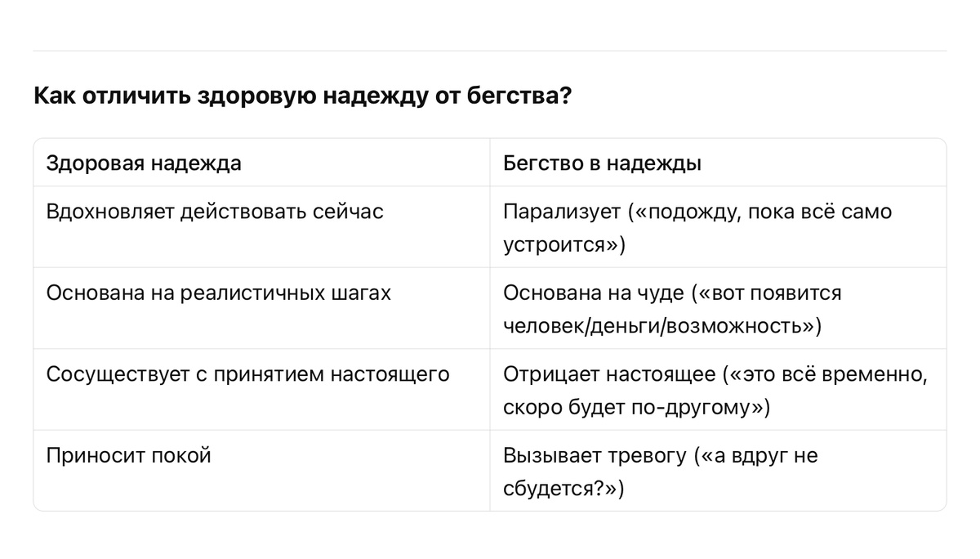Select cell 'Вдохновляет действовать сейчас'

(215, 212)
